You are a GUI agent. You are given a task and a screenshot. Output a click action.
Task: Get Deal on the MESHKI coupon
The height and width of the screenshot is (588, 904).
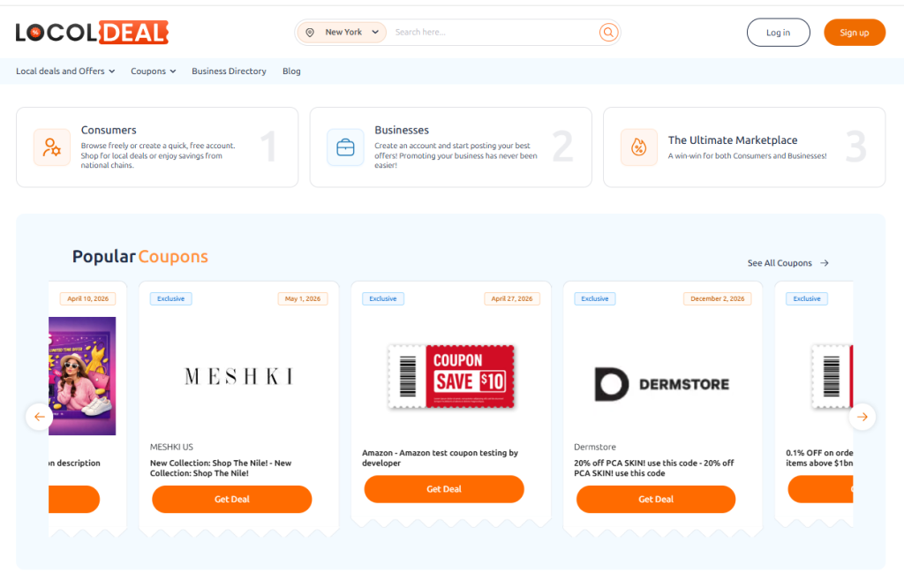pyautogui.click(x=231, y=499)
